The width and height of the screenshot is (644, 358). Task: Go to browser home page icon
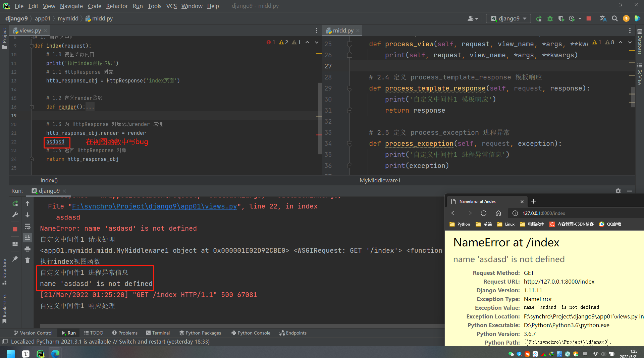[498, 213]
